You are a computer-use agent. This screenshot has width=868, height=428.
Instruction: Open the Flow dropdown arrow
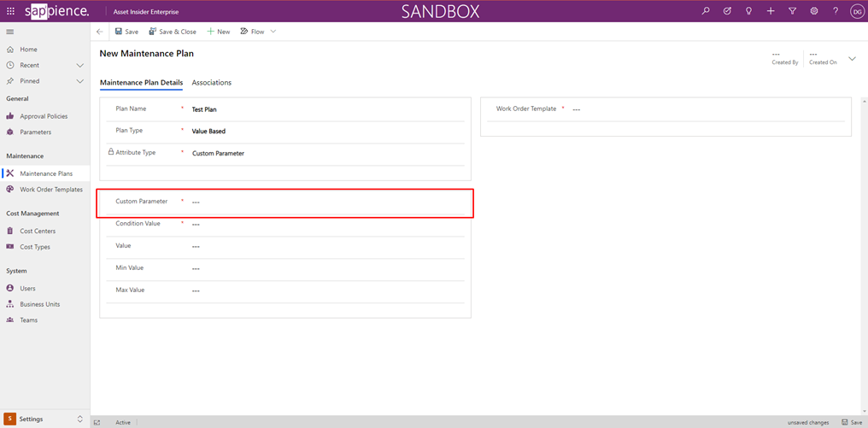click(273, 32)
